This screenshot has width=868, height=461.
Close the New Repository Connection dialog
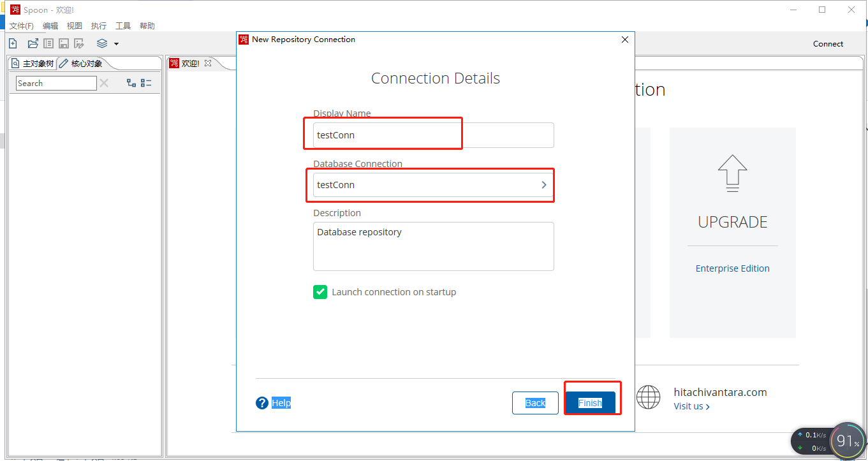(625, 40)
